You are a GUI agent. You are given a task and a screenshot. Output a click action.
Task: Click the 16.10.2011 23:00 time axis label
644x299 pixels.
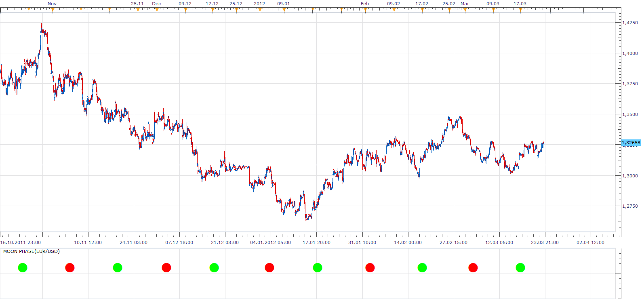[x=21, y=242]
